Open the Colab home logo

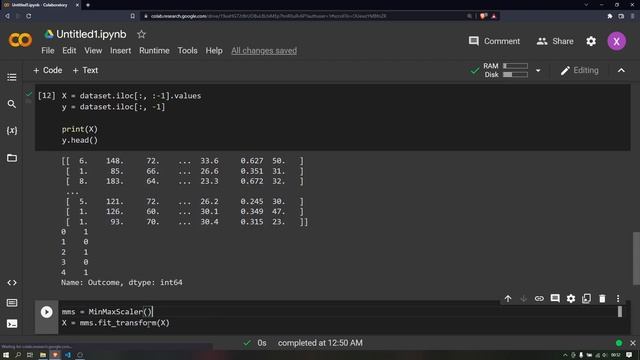(x=20, y=40)
